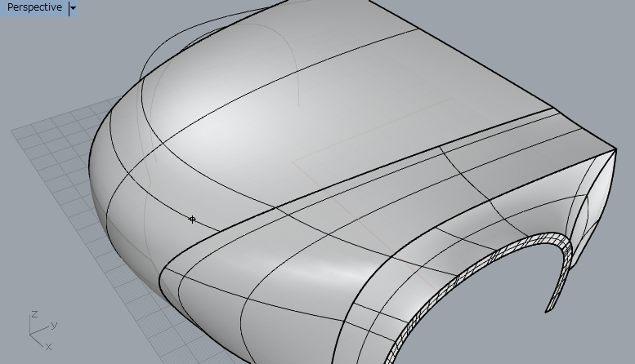Open the Perspective viewport dropdown arrow

tap(73, 7)
